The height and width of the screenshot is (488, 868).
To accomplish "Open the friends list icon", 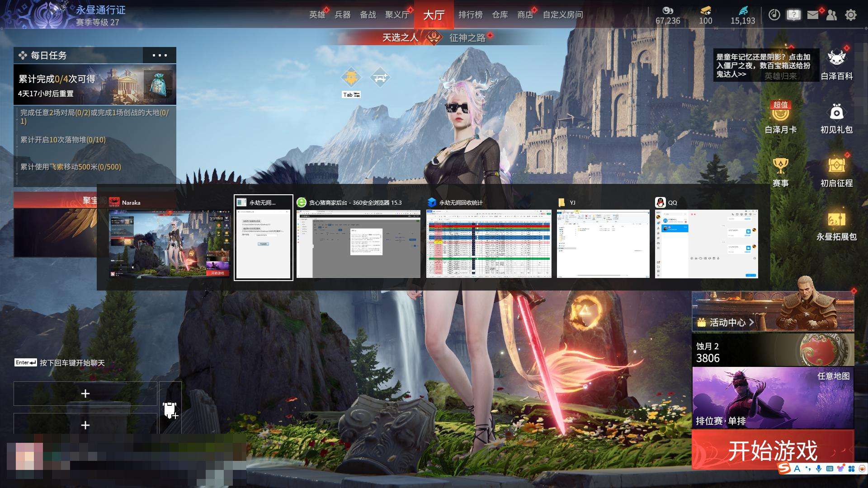I will pyautogui.click(x=831, y=15).
